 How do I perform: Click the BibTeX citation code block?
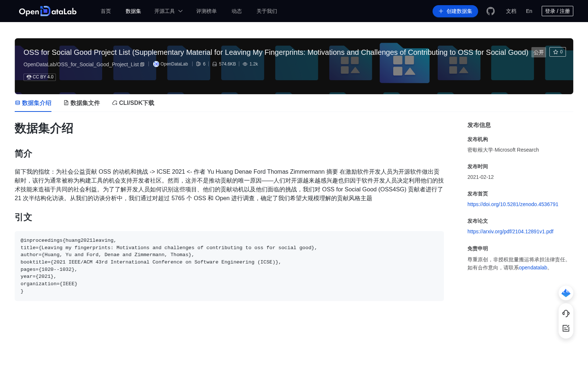pyautogui.click(x=229, y=266)
